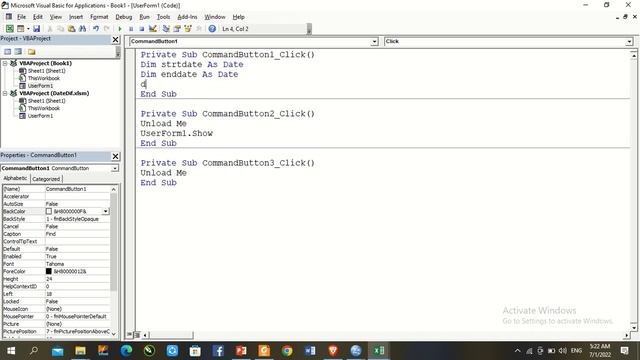Click the BackColor color swatch
Screen dimensions: 640x360
[x=49, y=211]
